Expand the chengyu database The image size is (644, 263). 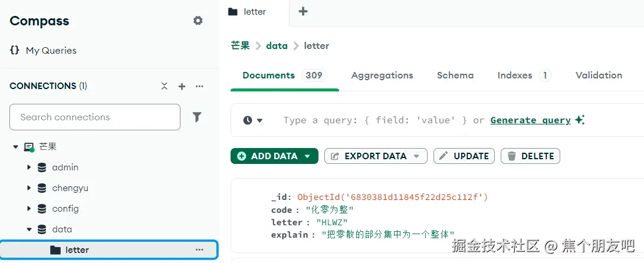(x=29, y=188)
